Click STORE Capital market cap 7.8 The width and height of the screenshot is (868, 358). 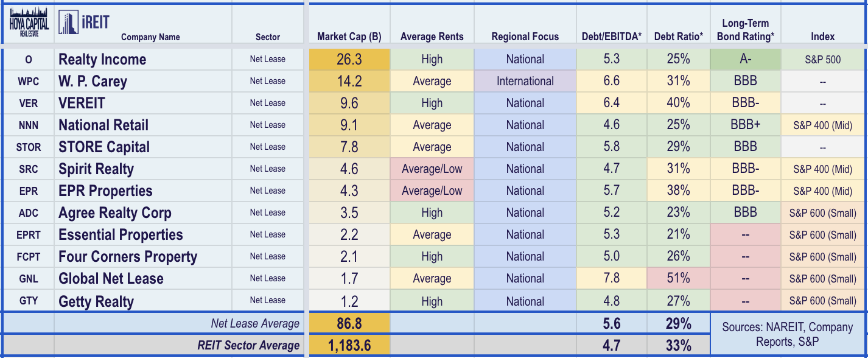pos(349,147)
